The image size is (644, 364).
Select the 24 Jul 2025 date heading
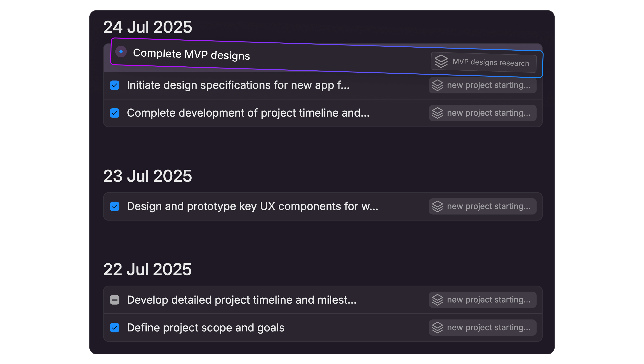(148, 27)
